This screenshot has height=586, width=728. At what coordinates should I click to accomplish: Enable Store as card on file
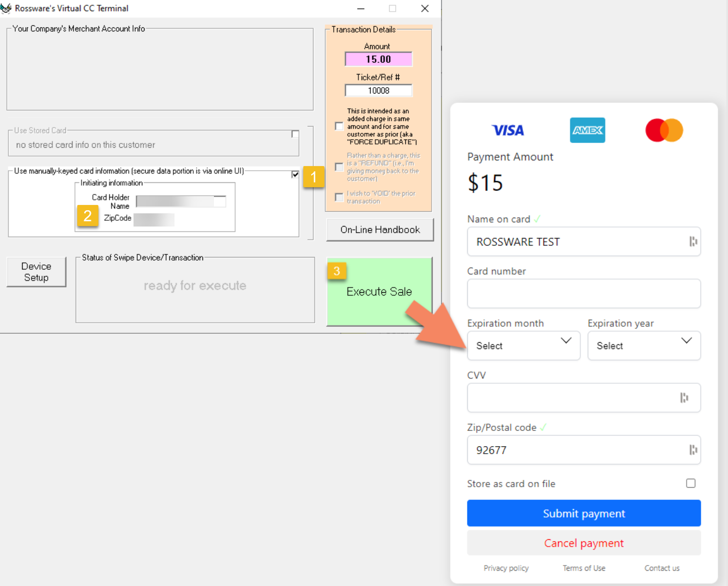pos(691,483)
